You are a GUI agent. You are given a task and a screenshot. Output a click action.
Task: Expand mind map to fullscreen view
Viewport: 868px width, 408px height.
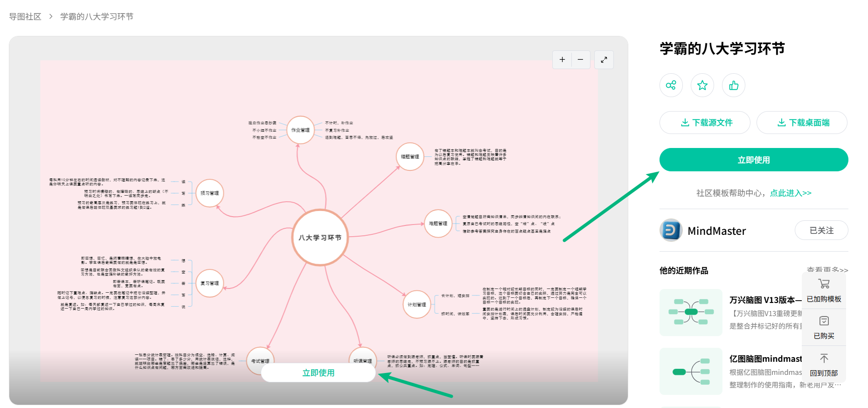(x=604, y=60)
